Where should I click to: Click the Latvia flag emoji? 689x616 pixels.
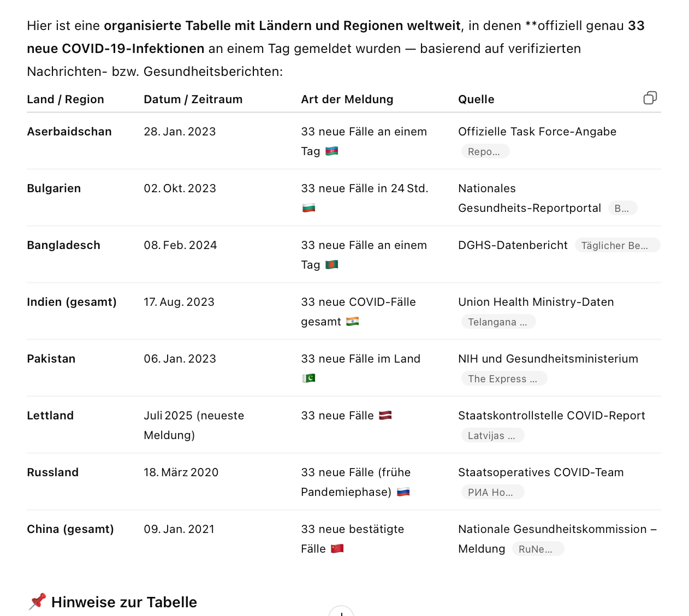tap(385, 416)
